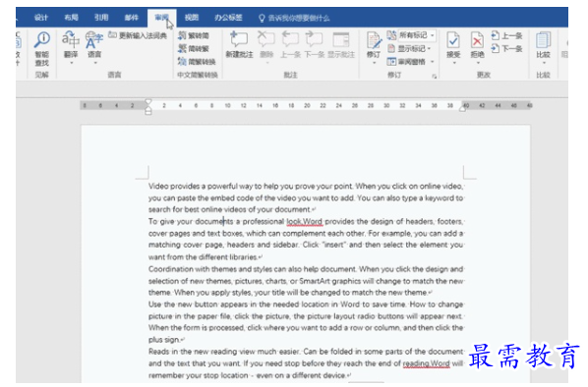Click the right indent marker on ruler
Screen dimensions: 588x387
pyautogui.click(x=463, y=109)
